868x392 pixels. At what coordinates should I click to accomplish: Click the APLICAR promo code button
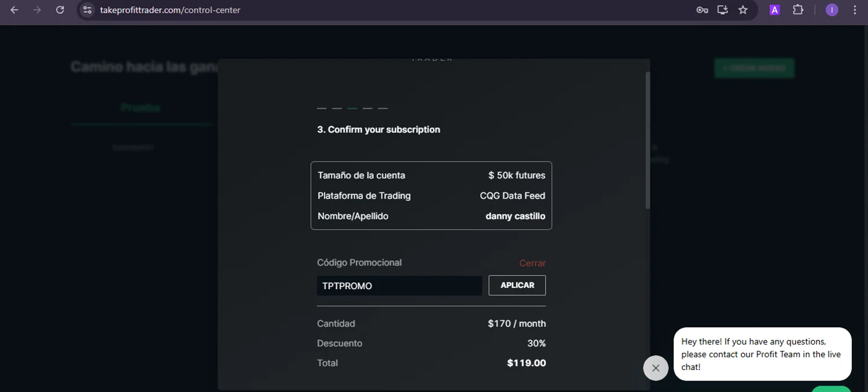point(517,285)
